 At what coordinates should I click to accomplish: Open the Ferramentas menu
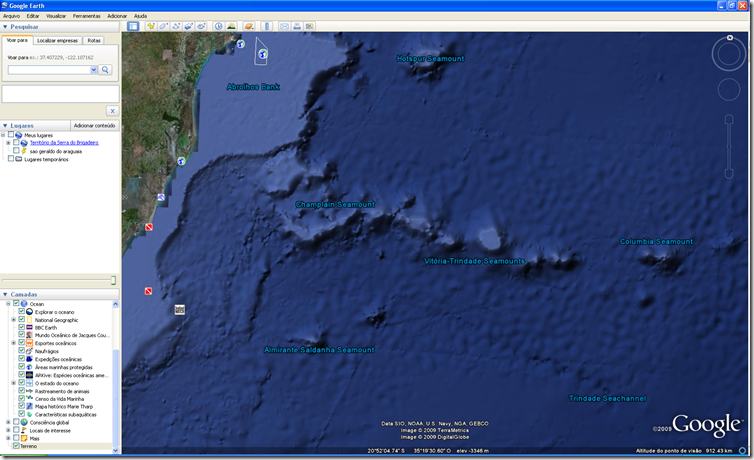[x=87, y=16]
